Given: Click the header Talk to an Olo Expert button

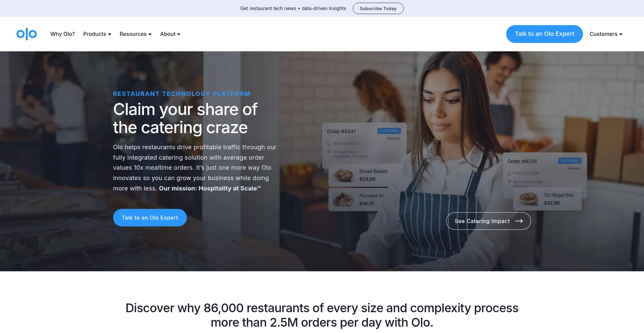Looking at the screenshot, I should point(544,34).
